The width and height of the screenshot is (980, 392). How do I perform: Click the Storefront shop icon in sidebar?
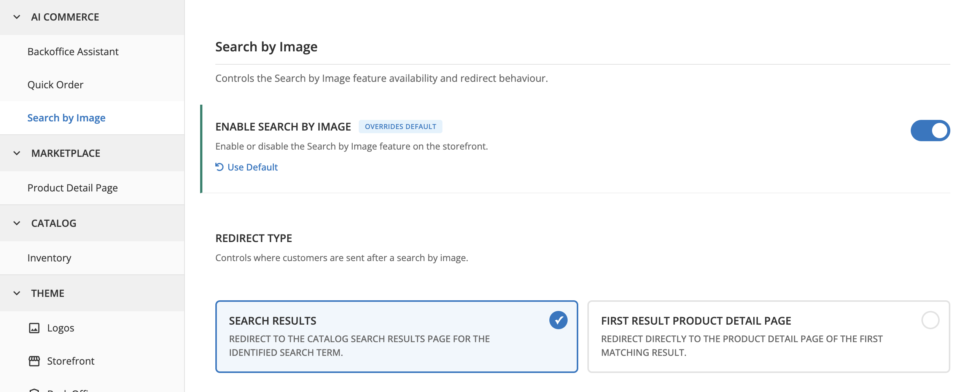(x=35, y=361)
